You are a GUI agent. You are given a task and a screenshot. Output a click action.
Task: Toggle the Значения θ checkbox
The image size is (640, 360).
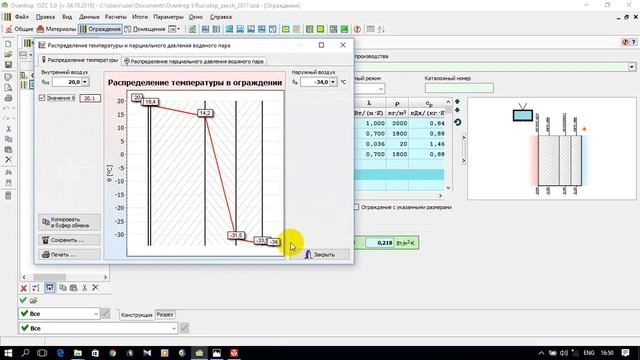point(42,98)
